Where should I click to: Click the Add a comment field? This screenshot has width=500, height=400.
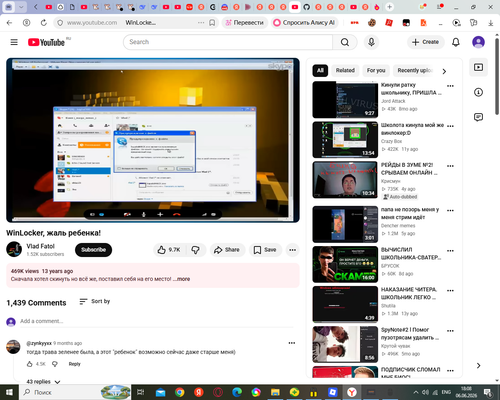pos(157,321)
